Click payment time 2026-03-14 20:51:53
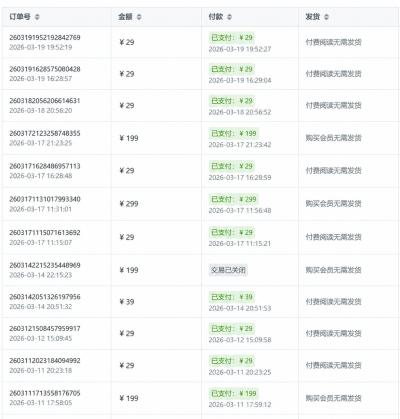 pos(240,308)
